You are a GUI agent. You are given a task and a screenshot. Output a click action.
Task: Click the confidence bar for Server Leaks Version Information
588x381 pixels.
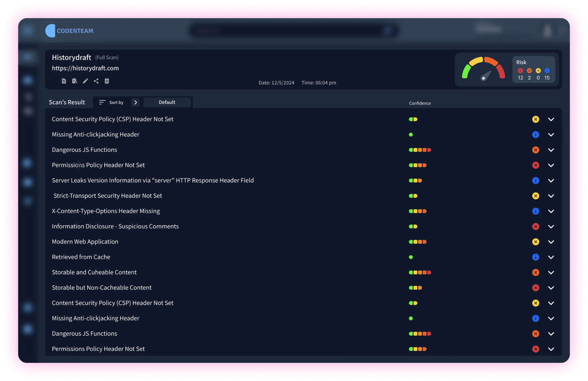point(415,181)
